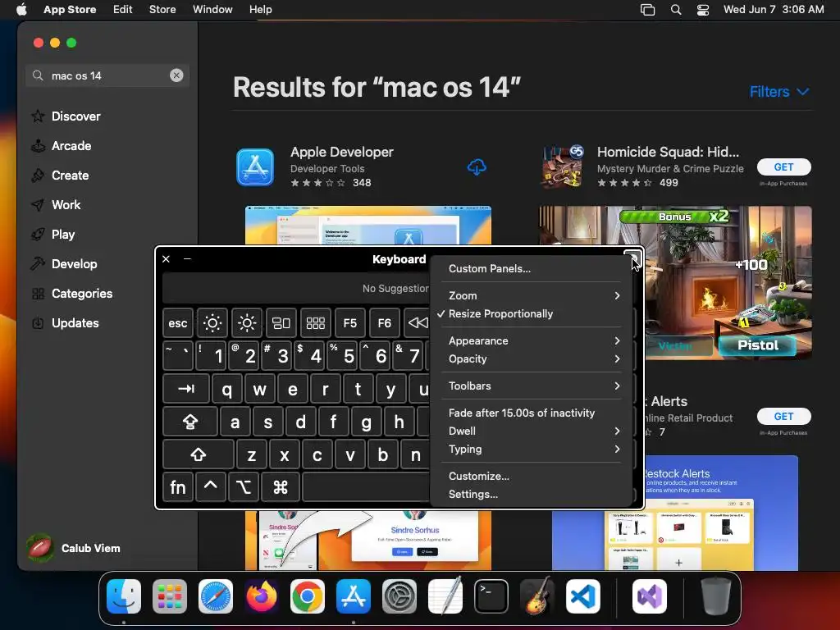This screenshot has width=840, height=630.
Task: Expand the Opacity submenu
Action: pyautogui.click(x=531, y=359)
